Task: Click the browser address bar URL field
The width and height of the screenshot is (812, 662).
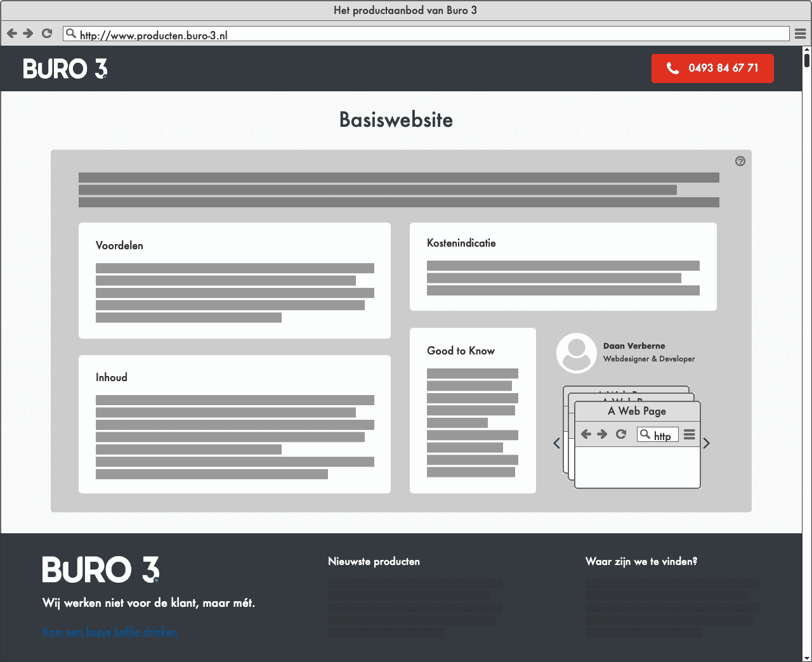Action: pyautogui.click(x=431, y=34)
